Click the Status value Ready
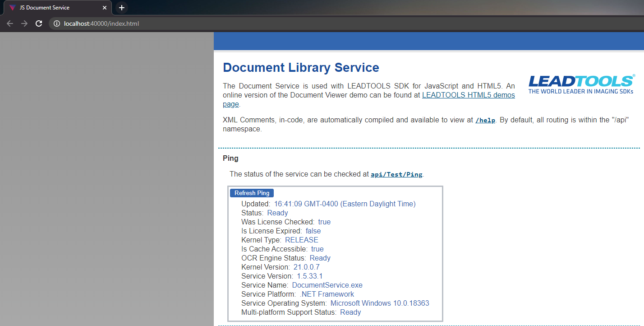 pyautogui.click(x=277, y=213)
